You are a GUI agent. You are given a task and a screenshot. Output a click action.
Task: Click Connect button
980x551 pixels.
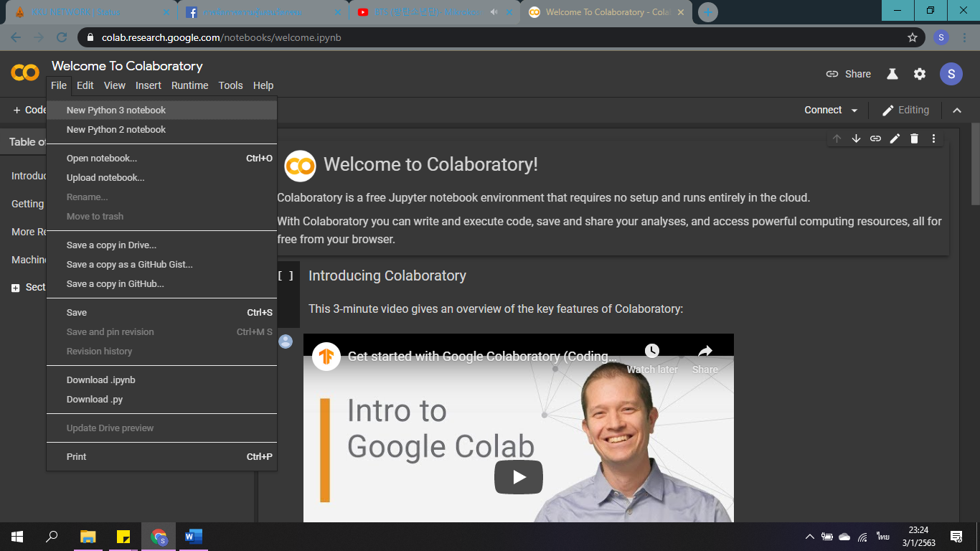[x=823, y=110]
